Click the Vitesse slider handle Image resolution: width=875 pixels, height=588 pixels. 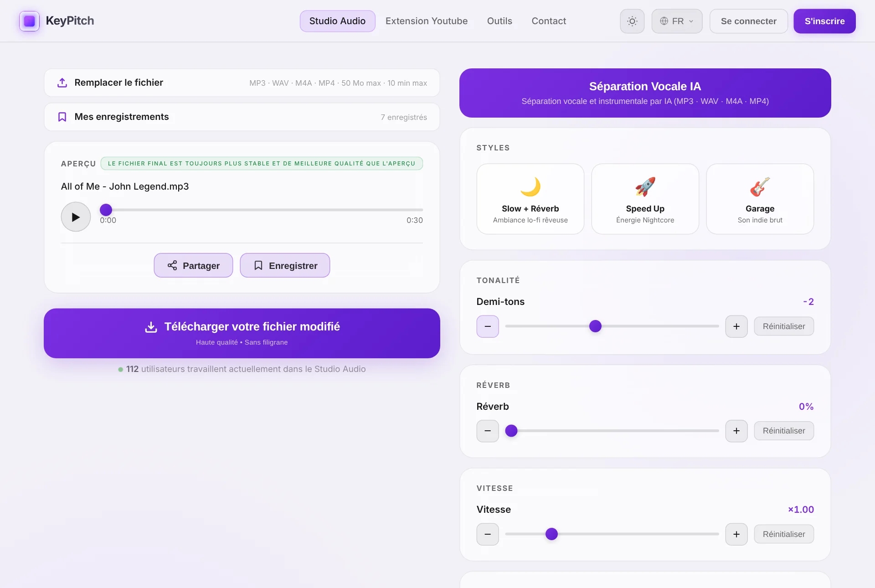(551, 534)
